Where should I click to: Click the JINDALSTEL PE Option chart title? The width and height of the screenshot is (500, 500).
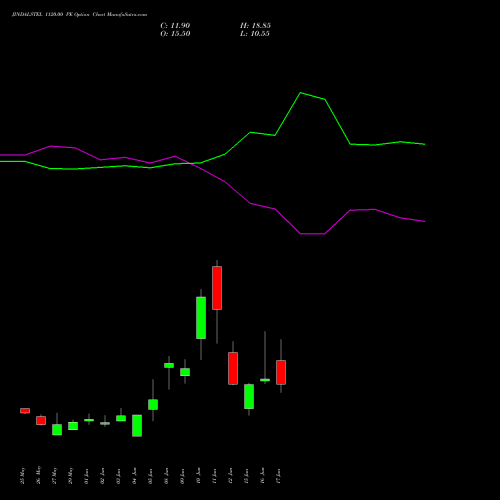coord(79,15)
